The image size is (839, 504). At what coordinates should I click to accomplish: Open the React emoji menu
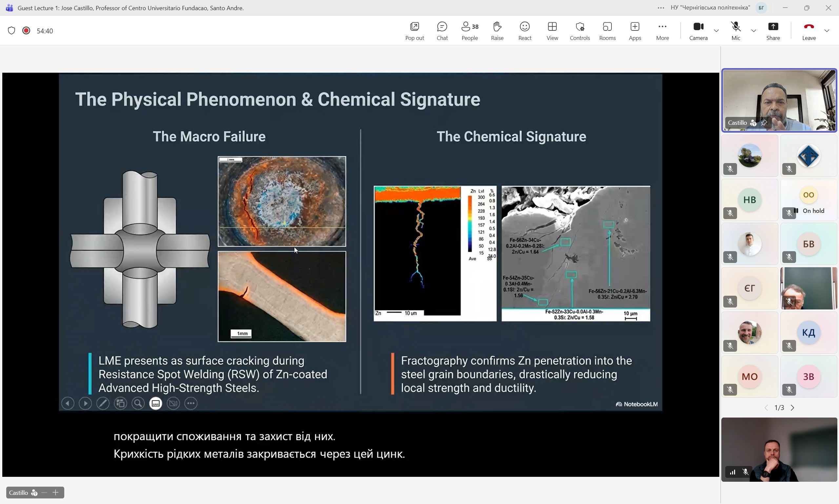(525, 30)
